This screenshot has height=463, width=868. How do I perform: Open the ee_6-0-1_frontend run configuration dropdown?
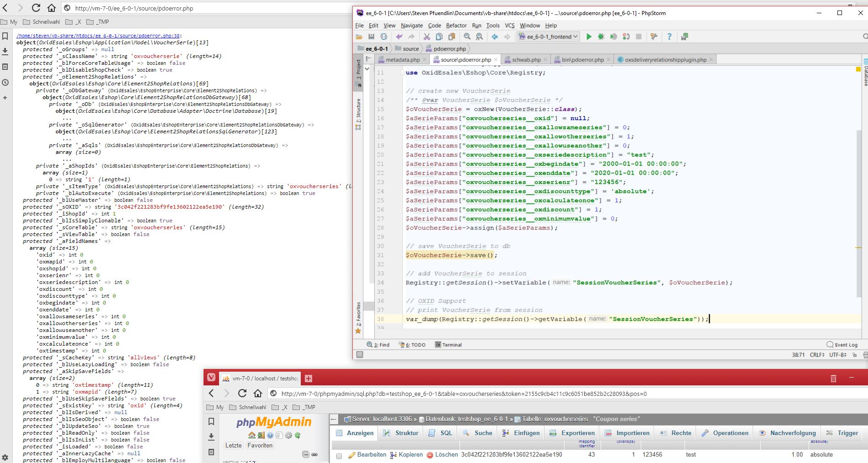549,37
